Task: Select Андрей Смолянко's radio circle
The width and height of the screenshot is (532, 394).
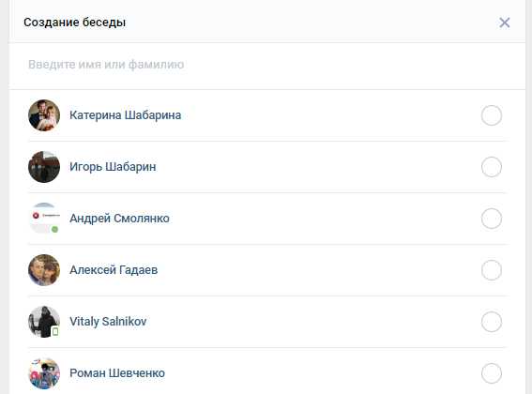Action: pos(492,219)
